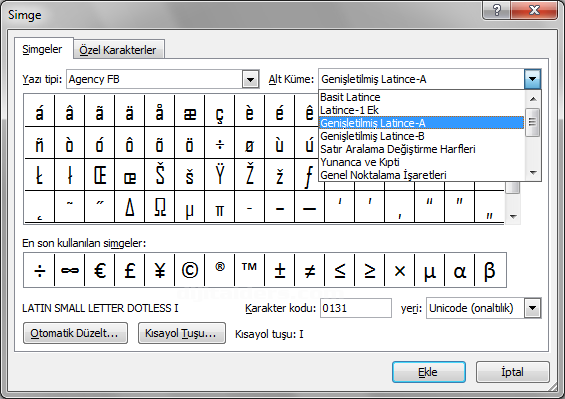Select the ø character cell
Screen dimensions: 565x399
249,143
